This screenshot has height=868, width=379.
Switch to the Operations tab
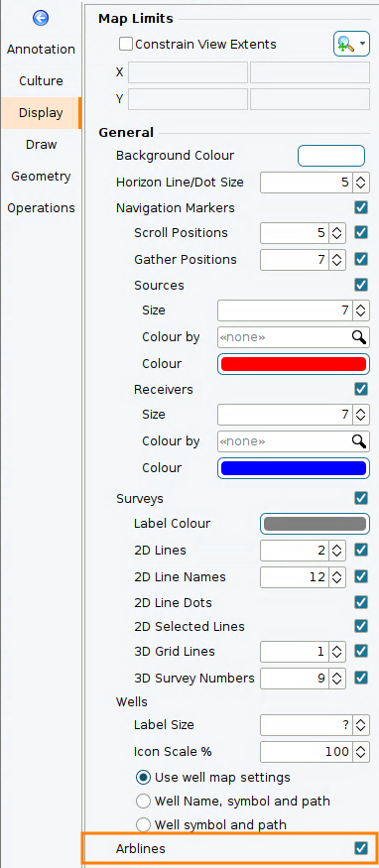pyautogui.click(x=41, y=208)
